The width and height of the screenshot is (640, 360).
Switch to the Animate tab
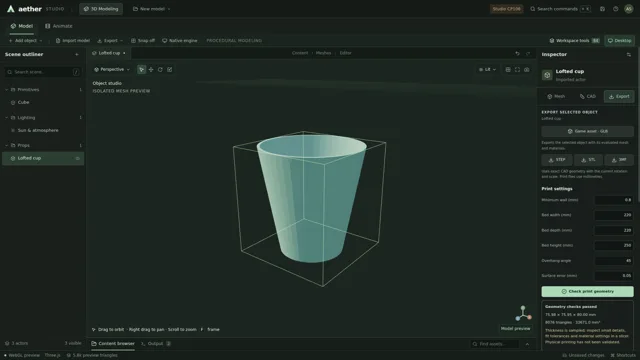click(x=58, y=26)
